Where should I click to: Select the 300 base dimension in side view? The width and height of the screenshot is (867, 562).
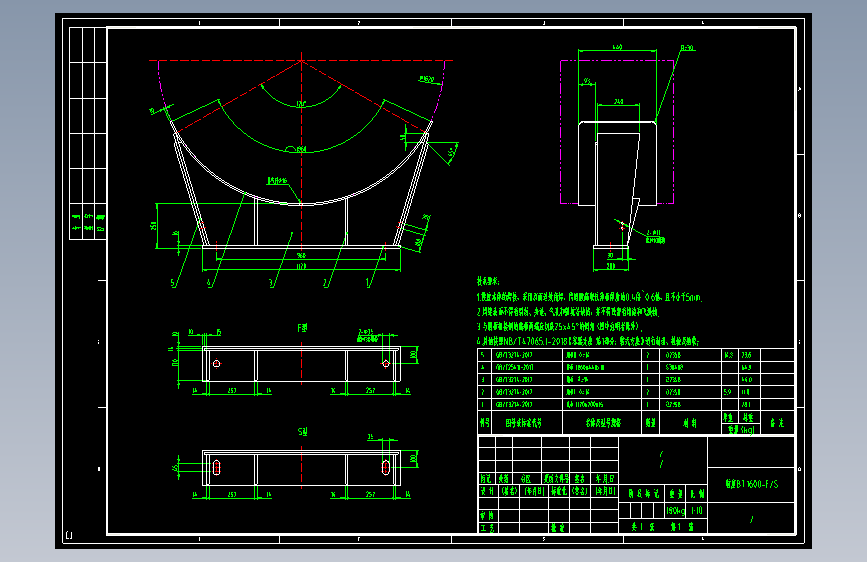(610, 266)
